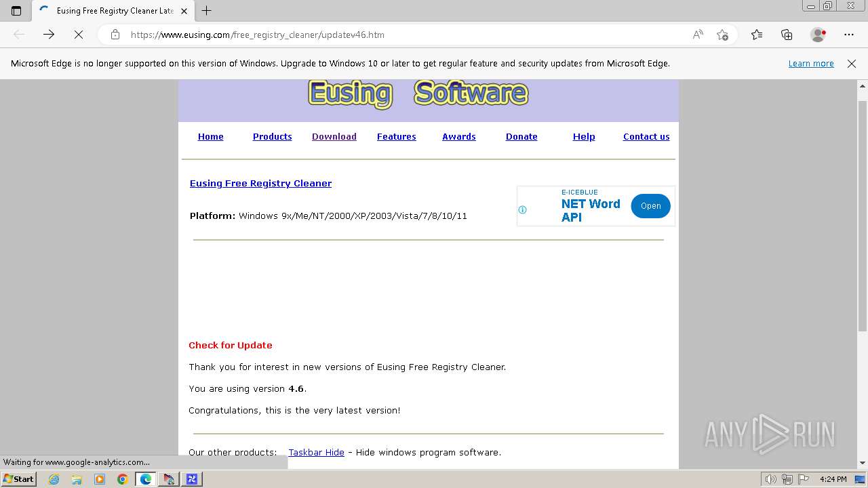Add this page to favorites
Viewport: 868px width, 488px height.
722,35
